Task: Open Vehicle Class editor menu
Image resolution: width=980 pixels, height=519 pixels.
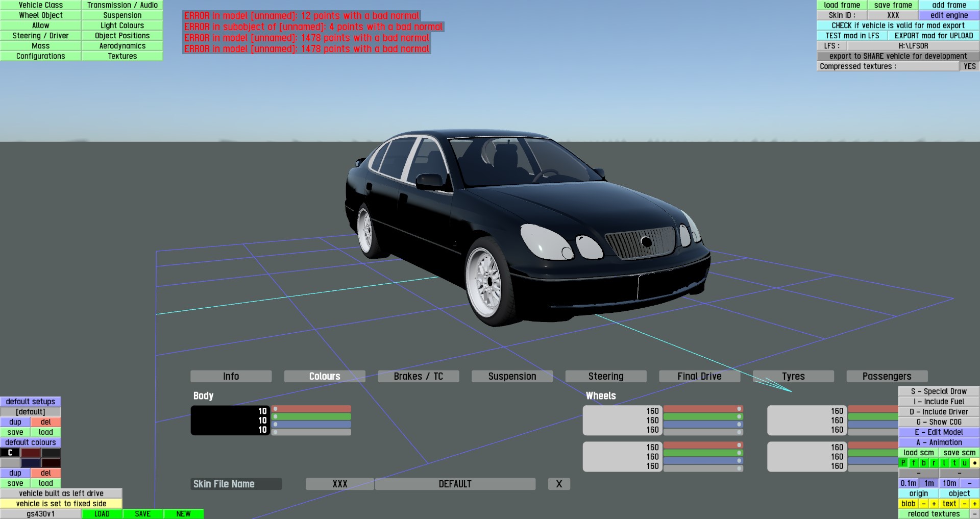Action: coord(41,5)
